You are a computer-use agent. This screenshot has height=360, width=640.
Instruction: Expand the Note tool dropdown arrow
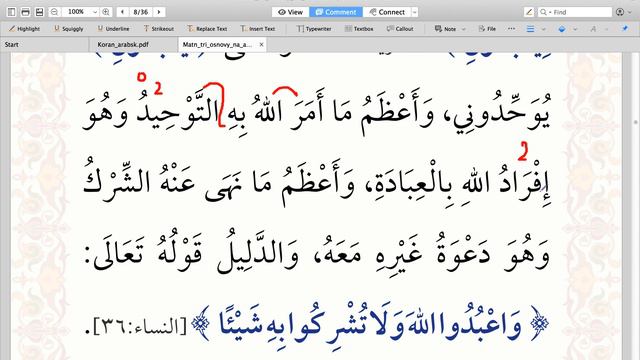[x=463, y=29]
